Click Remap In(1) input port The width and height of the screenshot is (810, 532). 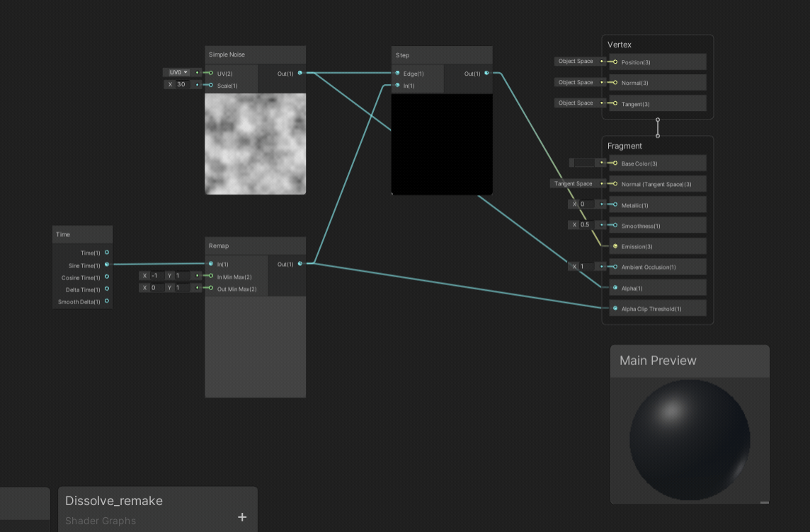(x=211, y=264)
